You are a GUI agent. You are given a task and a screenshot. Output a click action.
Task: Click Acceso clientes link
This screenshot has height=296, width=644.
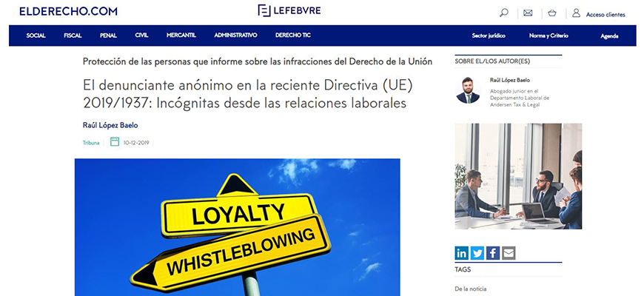606,15
